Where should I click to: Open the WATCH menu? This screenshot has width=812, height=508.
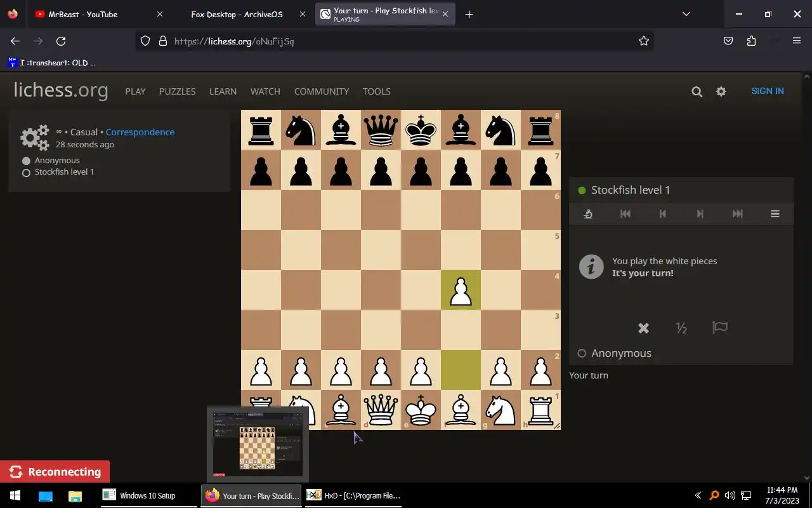265,91
